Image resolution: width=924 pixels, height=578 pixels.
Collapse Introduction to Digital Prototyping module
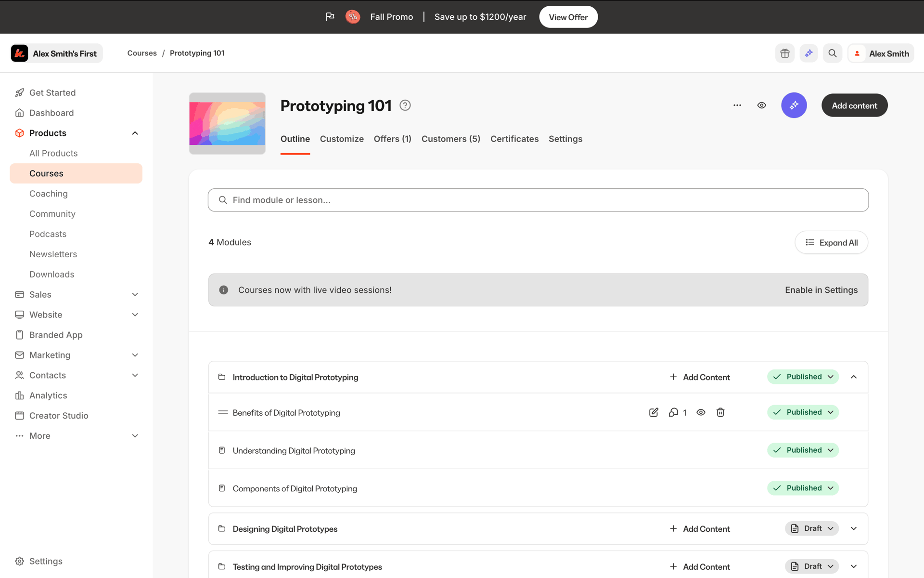[854, 377]
